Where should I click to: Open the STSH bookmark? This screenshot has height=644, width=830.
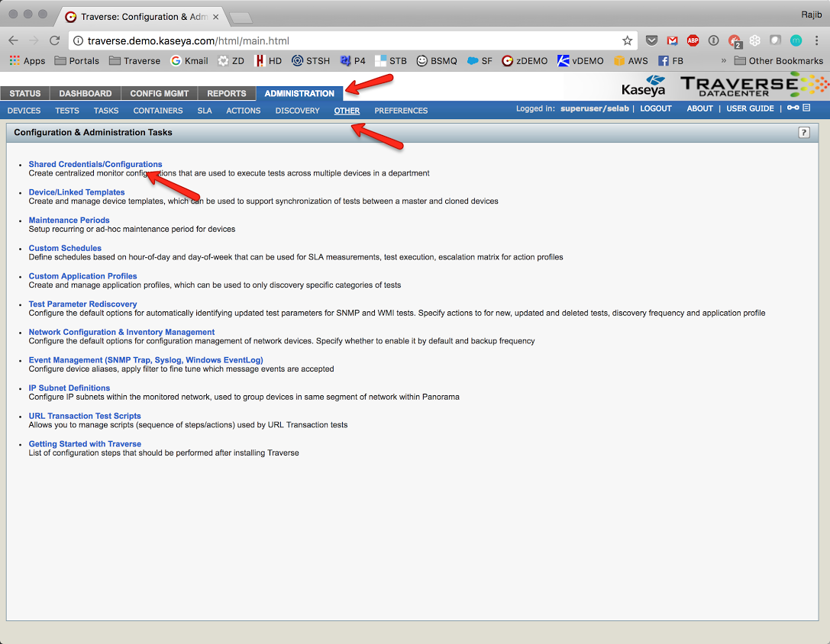click(x=312, y=61)
